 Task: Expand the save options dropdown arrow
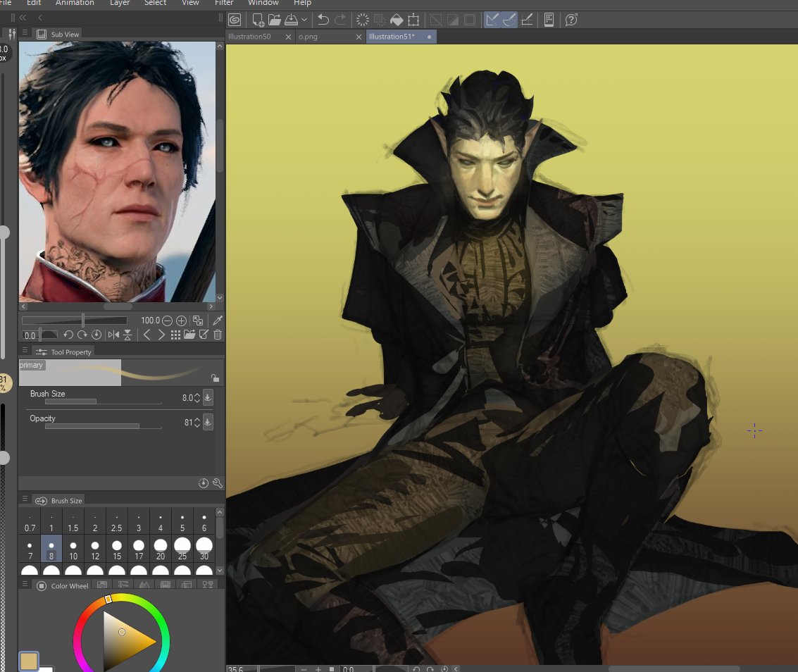click(304, 20)
